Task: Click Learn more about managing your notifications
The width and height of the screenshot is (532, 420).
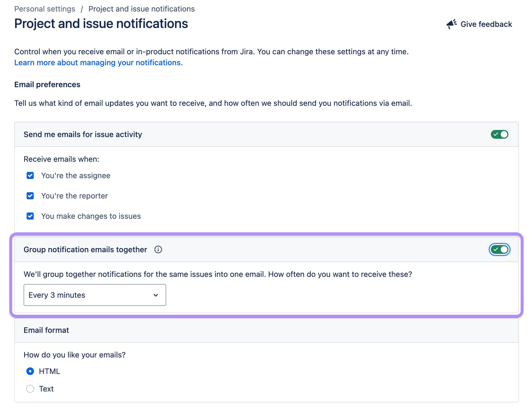Action: pyautogui.click(x=98, y=63)
